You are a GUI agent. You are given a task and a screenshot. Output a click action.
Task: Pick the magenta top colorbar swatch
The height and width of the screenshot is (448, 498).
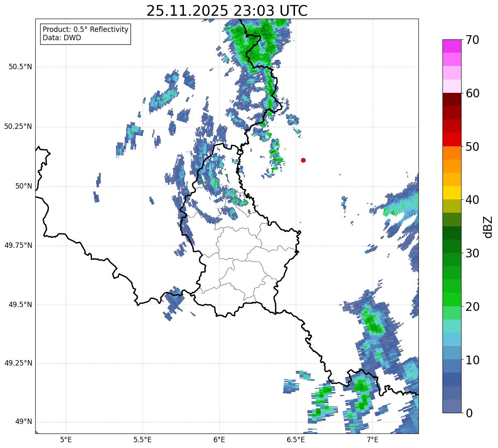coord(452,46)
